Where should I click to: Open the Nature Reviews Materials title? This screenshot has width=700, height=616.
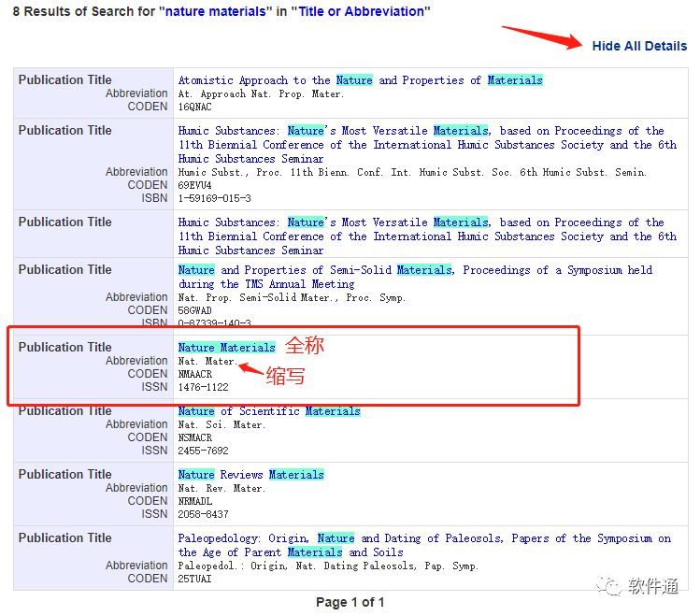point(250,475)
